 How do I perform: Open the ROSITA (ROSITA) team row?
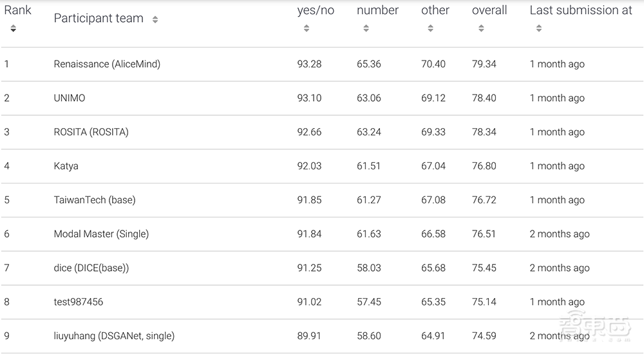point(91,132)
